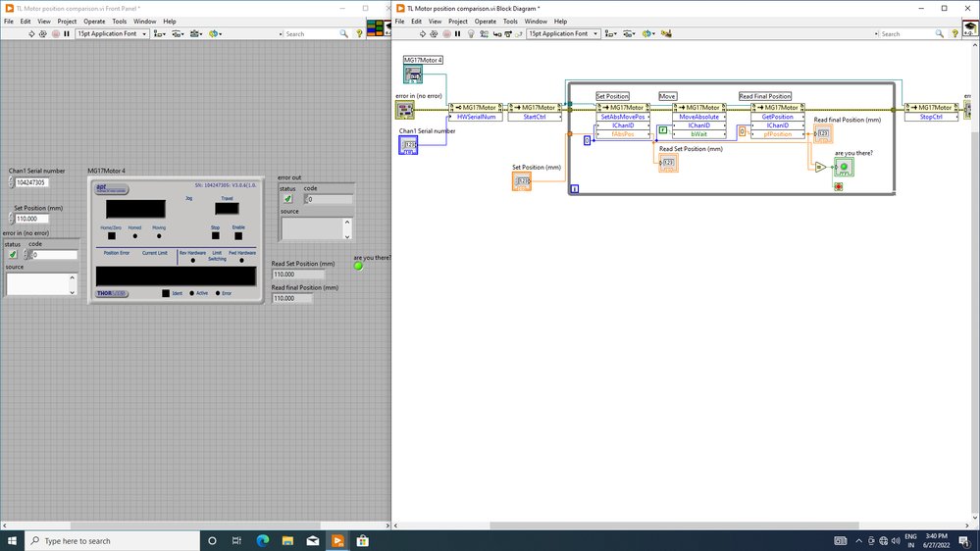
Task: Click Abort Execution button in Block Diagram
Action: pyautogui.click(x=446, y=34)
